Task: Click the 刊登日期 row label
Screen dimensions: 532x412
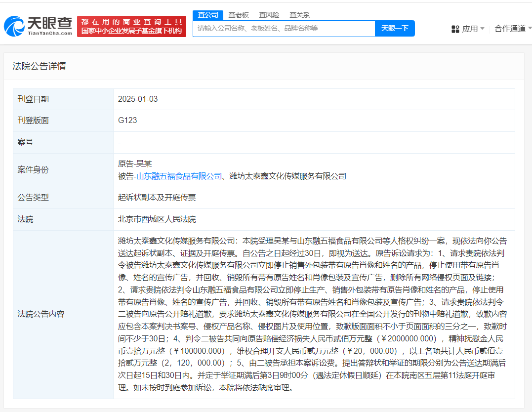Action: 33,99
